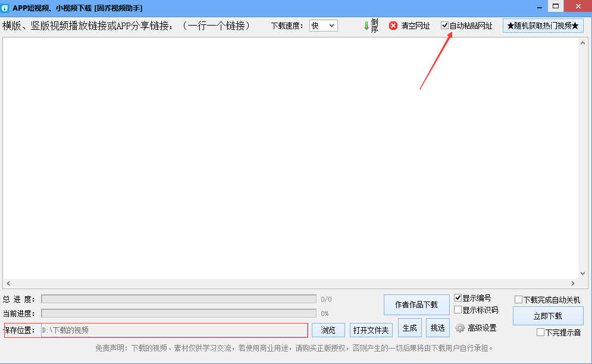592x364 pixels.
Task: Click the 清空网址 label
Action: [415, 26]
